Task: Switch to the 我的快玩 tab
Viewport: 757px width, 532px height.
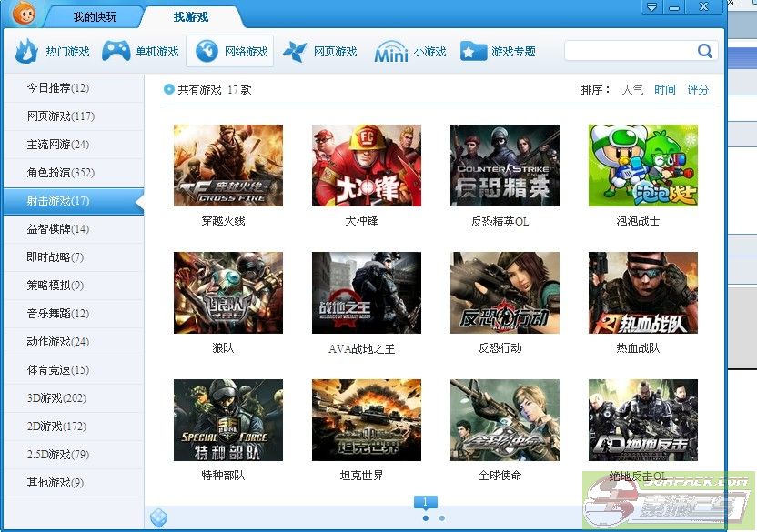Action: [95, 17]
